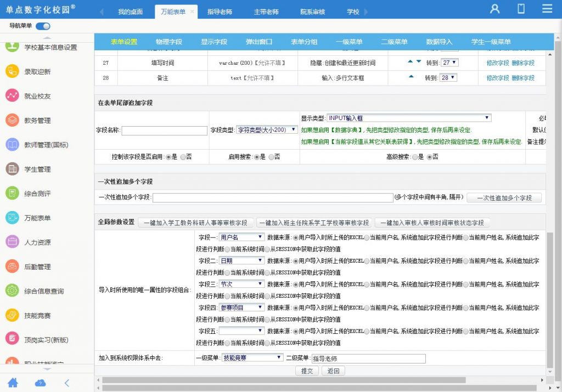Click the 二级菜单 指导老师 input field
Viewport: 562px width, 392px height.
point(368,359)
